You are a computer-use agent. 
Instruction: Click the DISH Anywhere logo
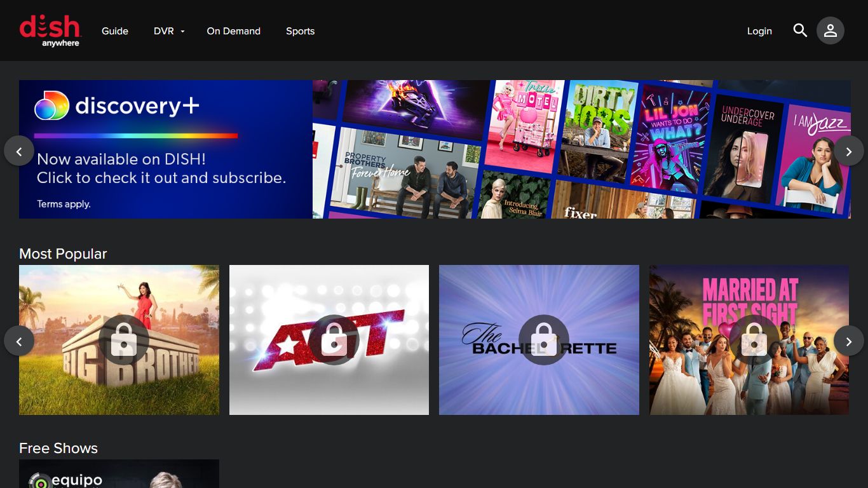(x=50, y=31)
